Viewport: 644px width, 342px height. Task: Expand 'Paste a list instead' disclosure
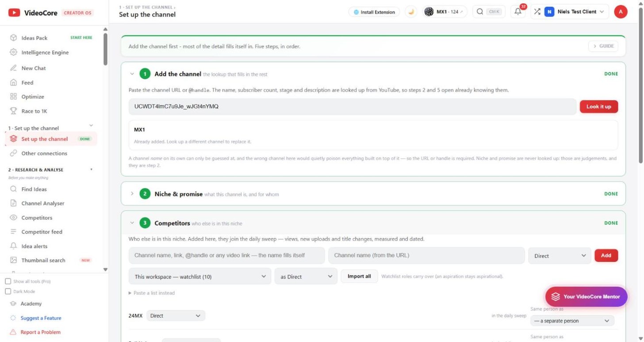pos(152,293)
